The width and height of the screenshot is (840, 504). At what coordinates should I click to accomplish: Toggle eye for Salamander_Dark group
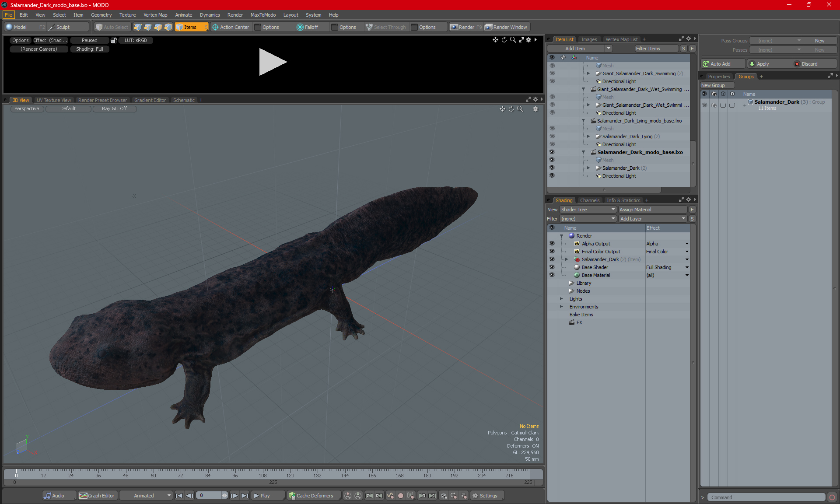click(x=704, y=105)
